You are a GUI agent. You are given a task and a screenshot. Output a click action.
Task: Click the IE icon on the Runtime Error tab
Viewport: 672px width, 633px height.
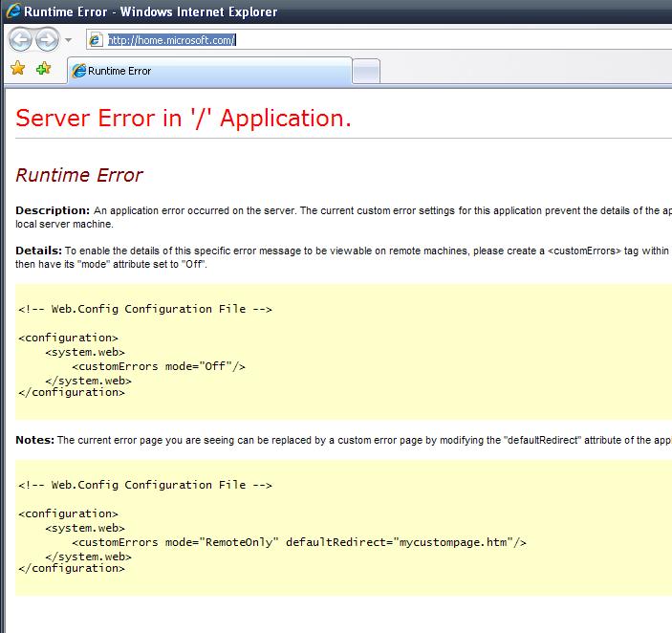[x=79, y=71]
